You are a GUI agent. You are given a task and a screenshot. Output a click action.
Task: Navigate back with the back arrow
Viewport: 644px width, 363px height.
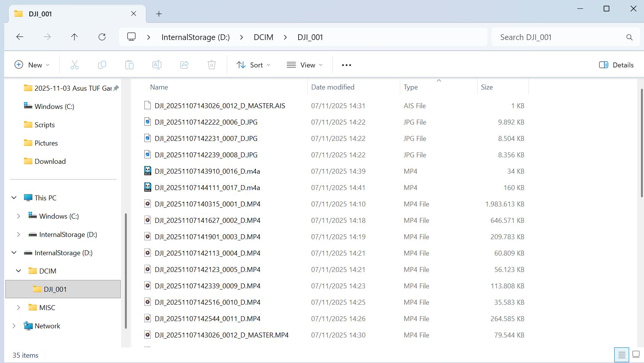click(20, 37)
